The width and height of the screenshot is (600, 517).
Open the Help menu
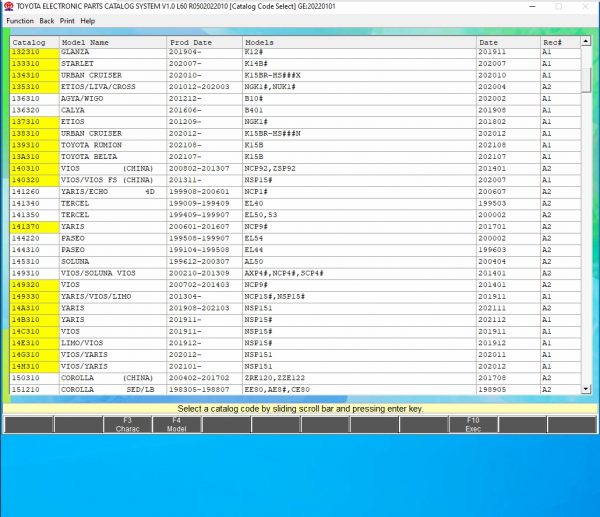(88, 21)
